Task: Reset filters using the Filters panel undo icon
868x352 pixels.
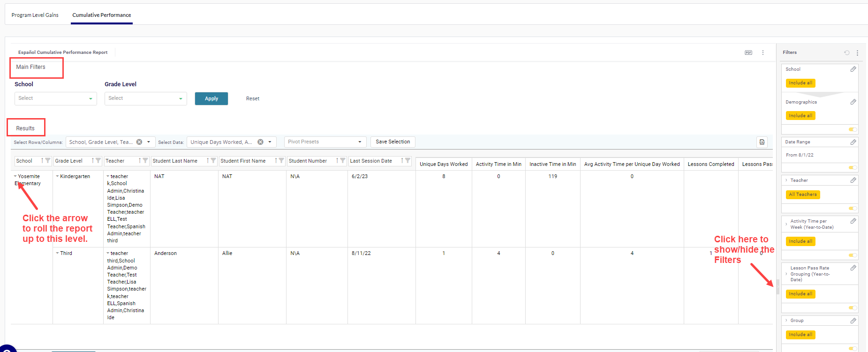Action: point(846,52)
